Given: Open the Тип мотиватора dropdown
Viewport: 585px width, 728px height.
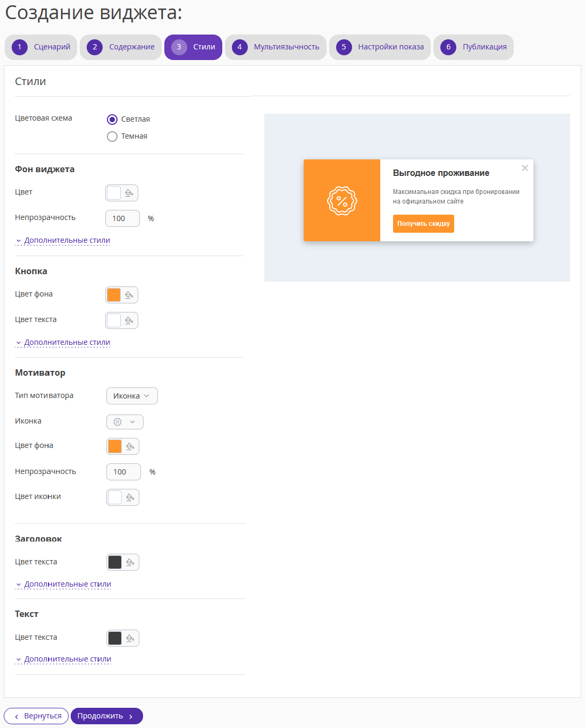Looking at the screenshot, I should click(132, 396).
